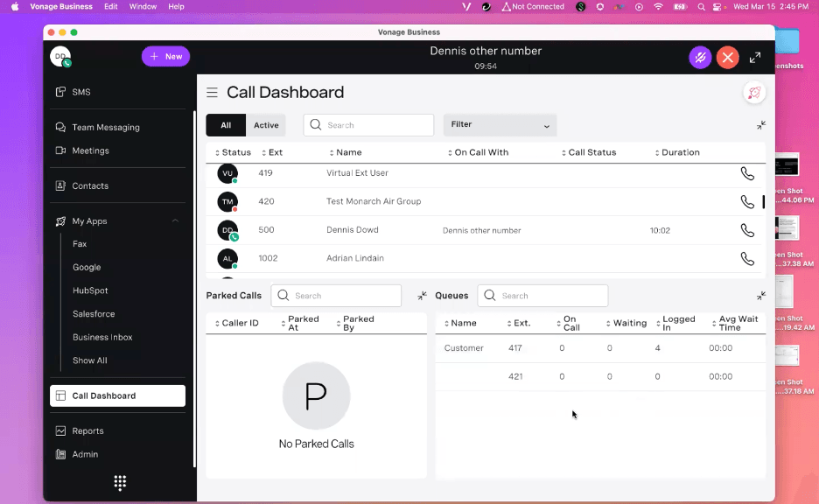The image size is (819, 504).
Task: Collapse the My Apps section
Action: 175,220
